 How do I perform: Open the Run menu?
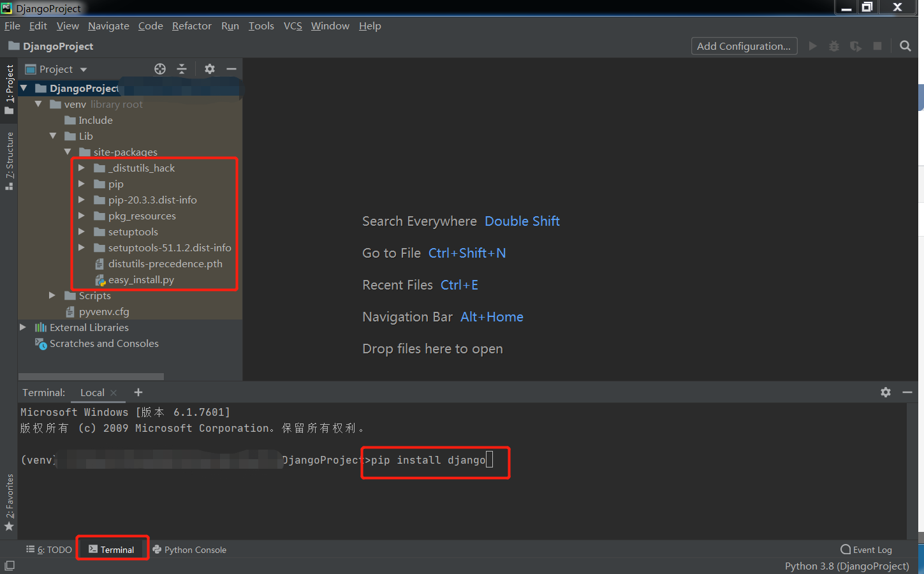coord(230,26)
